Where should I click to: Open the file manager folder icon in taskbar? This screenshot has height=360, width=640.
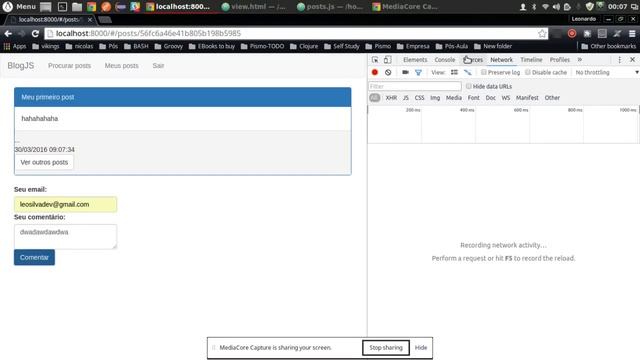coord(77,7)
